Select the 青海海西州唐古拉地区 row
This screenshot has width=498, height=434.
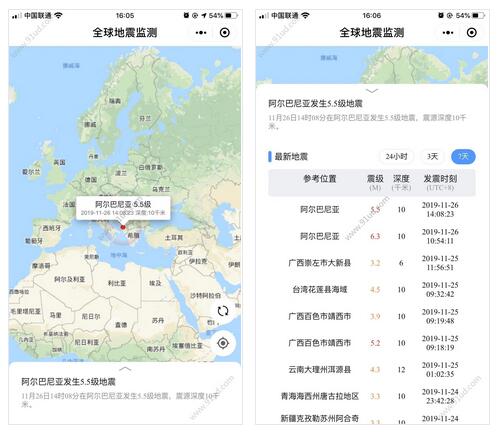[372, 396]
